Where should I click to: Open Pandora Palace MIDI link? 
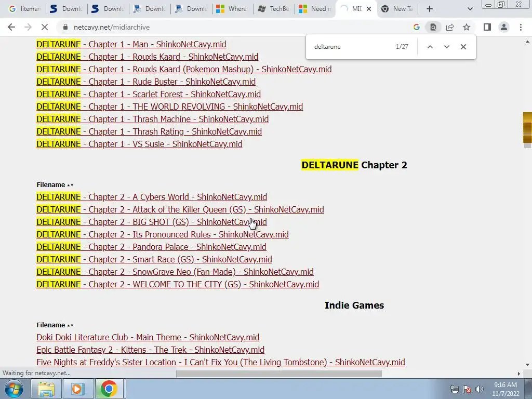click(151, 247)
